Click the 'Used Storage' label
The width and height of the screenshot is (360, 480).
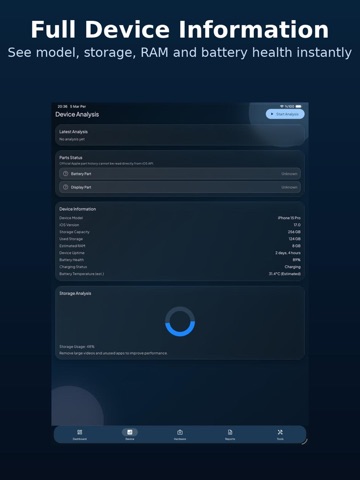pyautogui.click(x=71, y=239)
